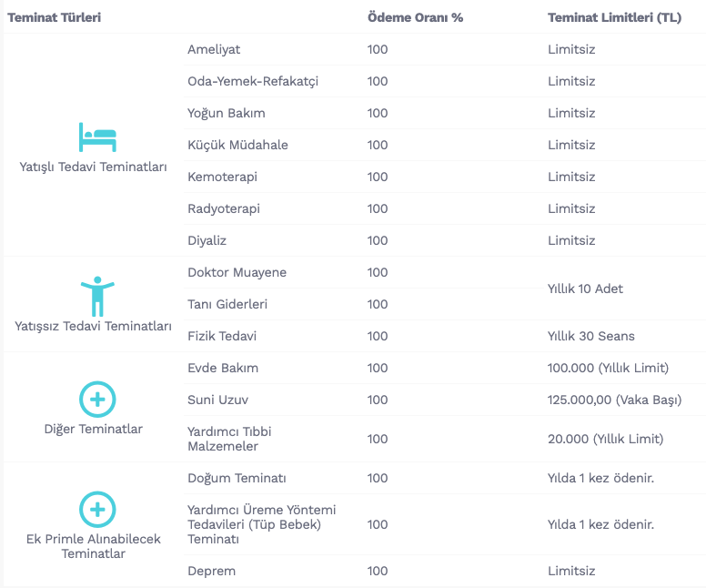Click the hospital bed icon

pyautogui.click(x=97, y=137)
